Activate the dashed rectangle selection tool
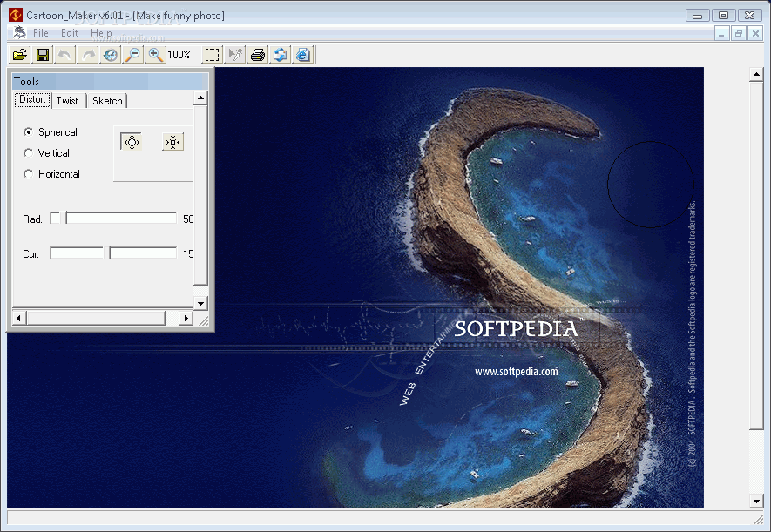 click(x=212, y=55)
